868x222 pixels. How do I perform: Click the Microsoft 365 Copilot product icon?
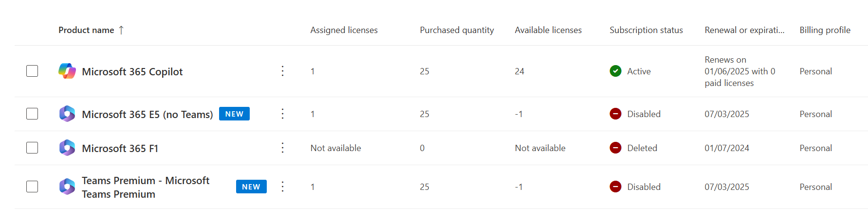coord(67,71)
